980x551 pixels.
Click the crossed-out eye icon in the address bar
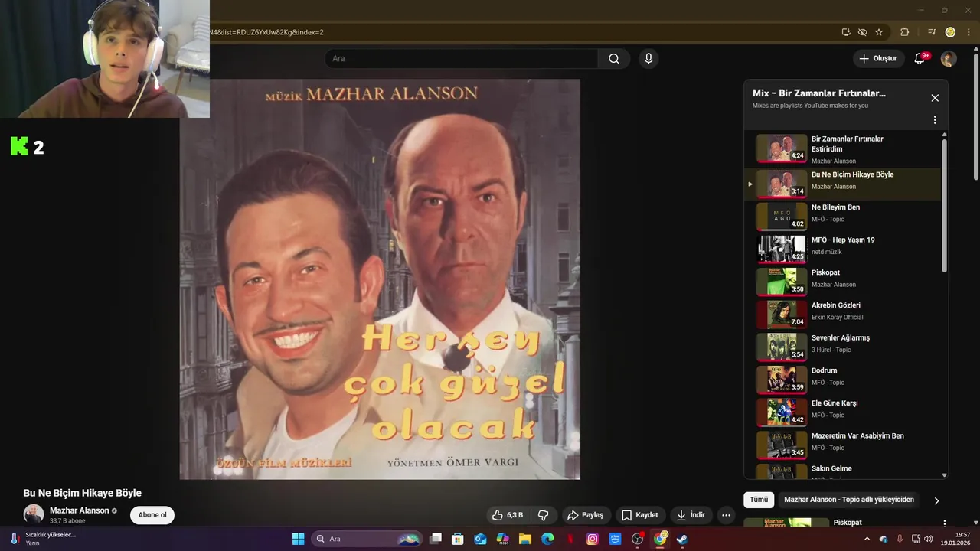862,32
